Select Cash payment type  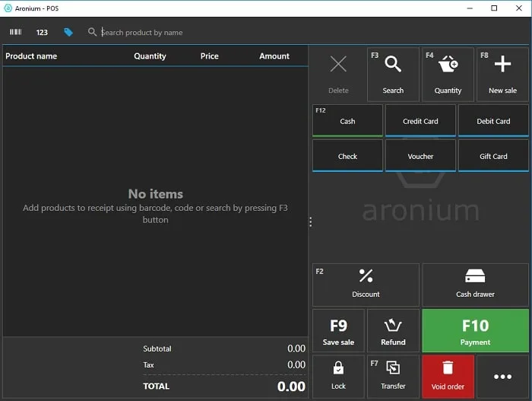[347, 121]
